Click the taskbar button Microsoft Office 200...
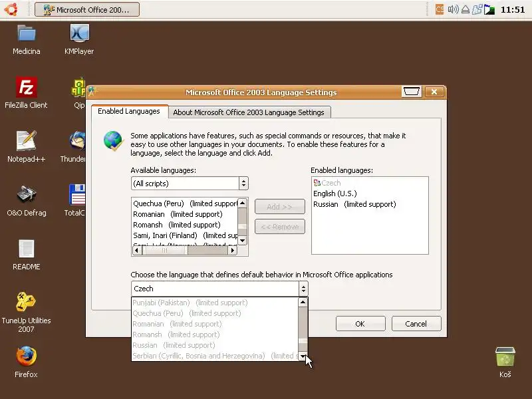 (87, 9)
